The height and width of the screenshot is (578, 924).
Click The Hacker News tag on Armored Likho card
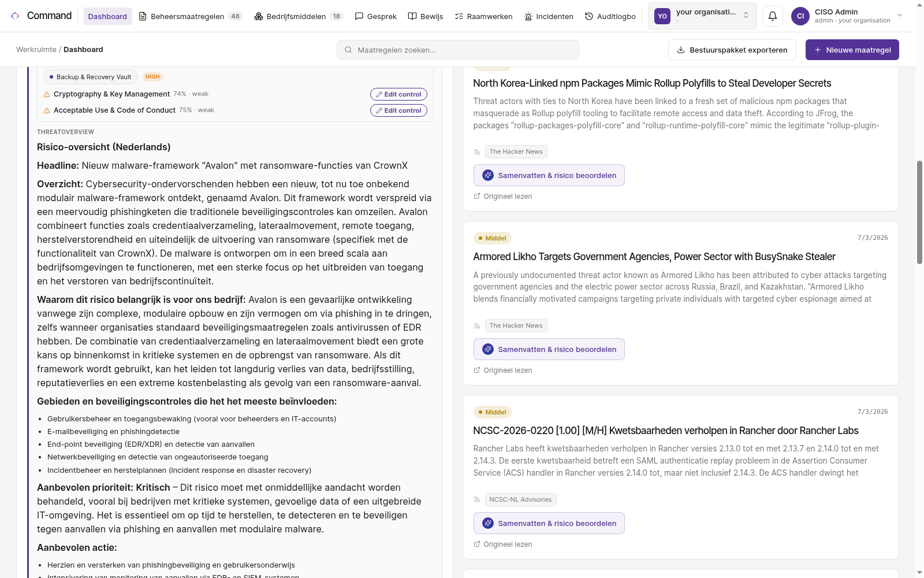(516, 325)
